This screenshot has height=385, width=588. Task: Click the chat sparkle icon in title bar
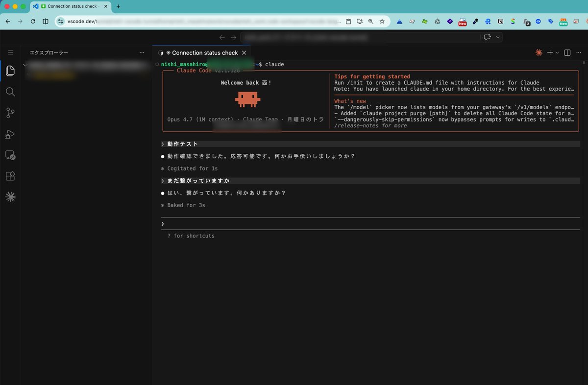[487, 37]
